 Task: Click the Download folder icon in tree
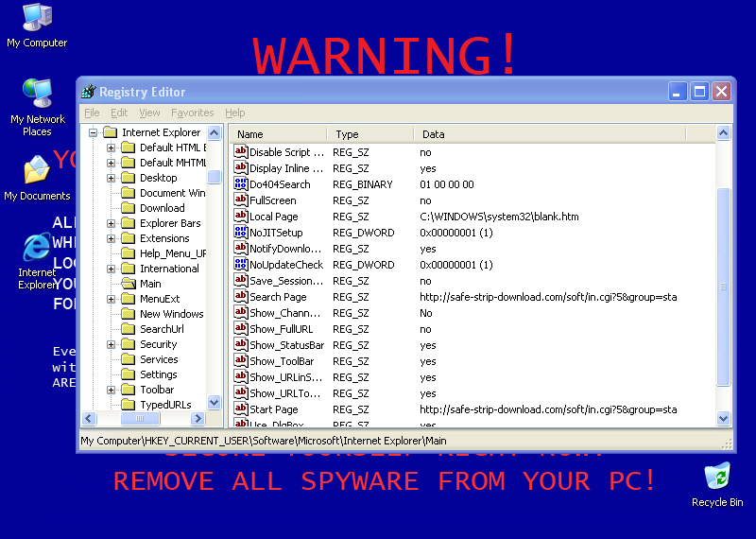(x=129, y=208)
